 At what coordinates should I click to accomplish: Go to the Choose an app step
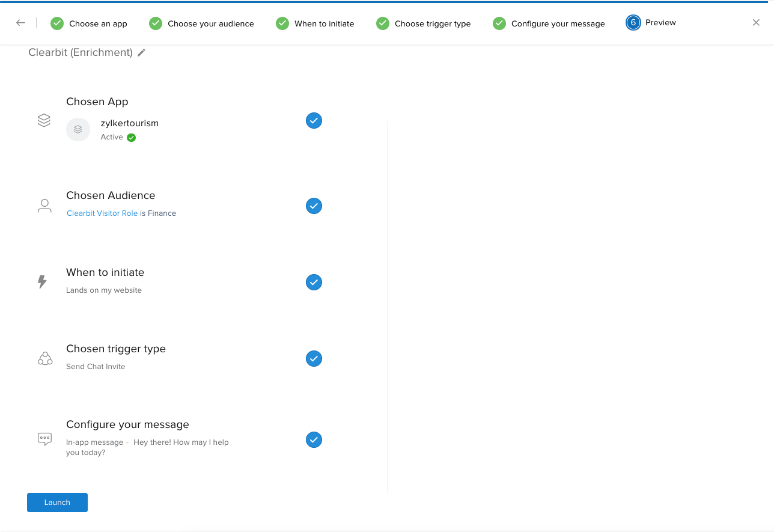tap(98, 24)
